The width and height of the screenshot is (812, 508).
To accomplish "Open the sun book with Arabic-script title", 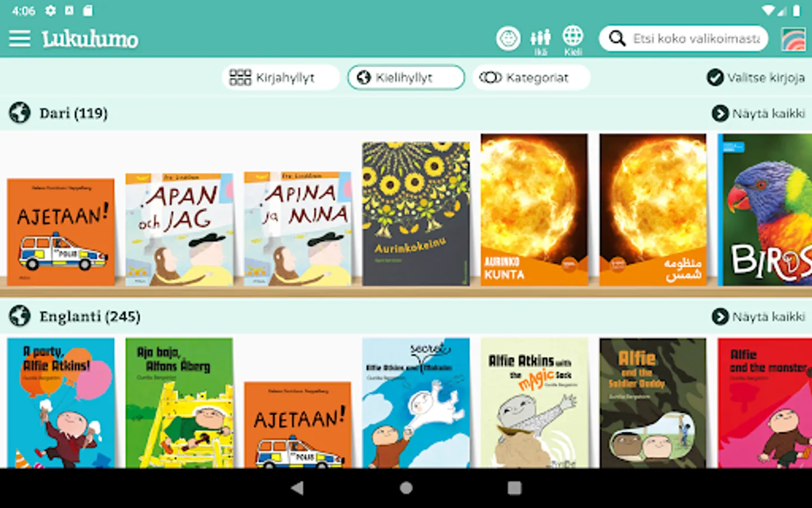I will click(653, 209).
